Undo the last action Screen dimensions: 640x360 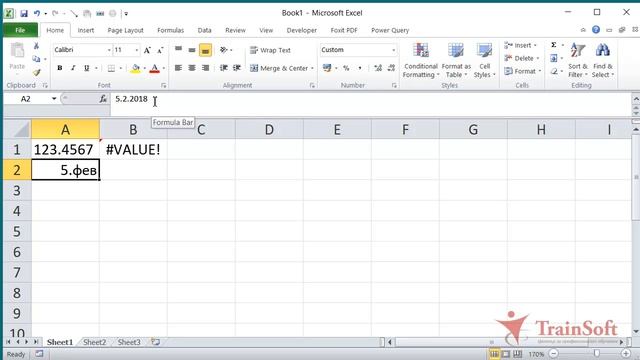point(37,13)
